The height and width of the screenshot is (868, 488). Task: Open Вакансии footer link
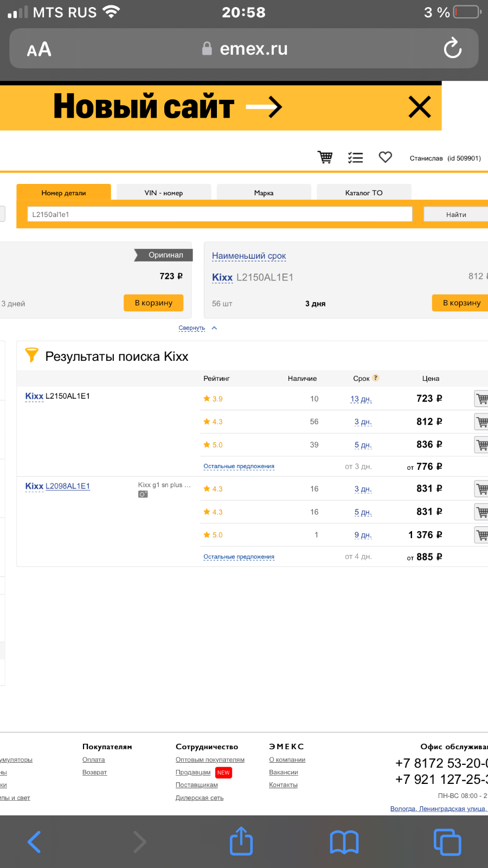[x=284, y=772]
